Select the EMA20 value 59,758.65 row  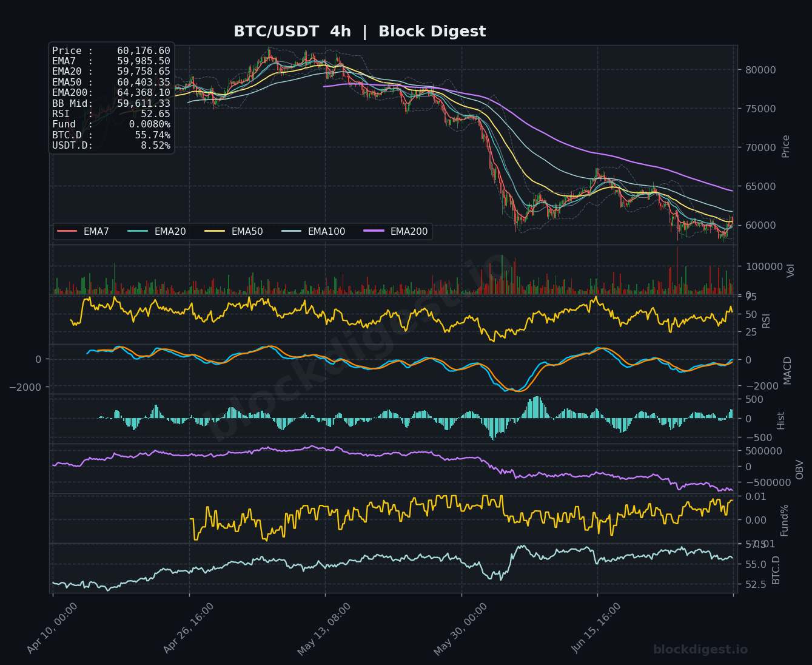pyautogui.click(x=111, y=72)
